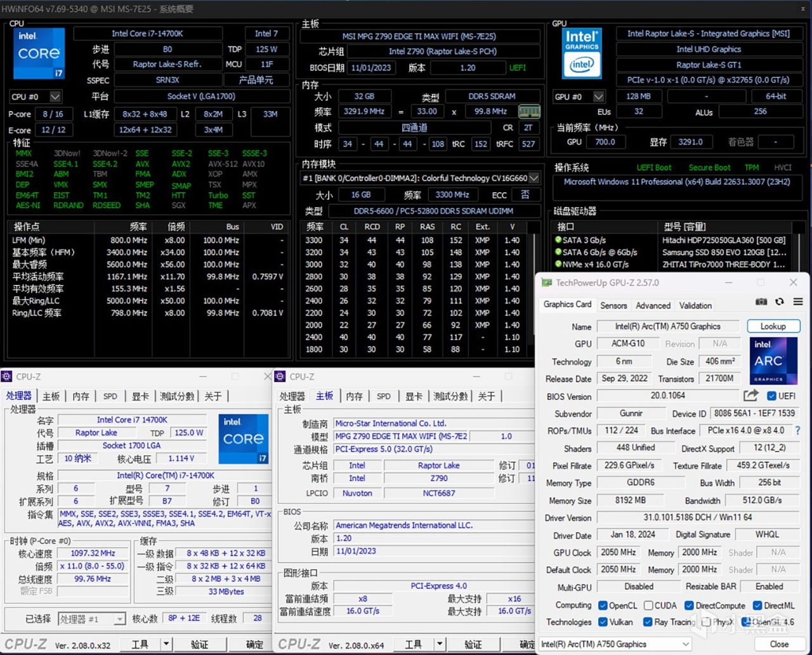The image size is (812, 655).
Task: Switch to the Sensors tab in GPU-Z
Action: (x=613, y=305)
